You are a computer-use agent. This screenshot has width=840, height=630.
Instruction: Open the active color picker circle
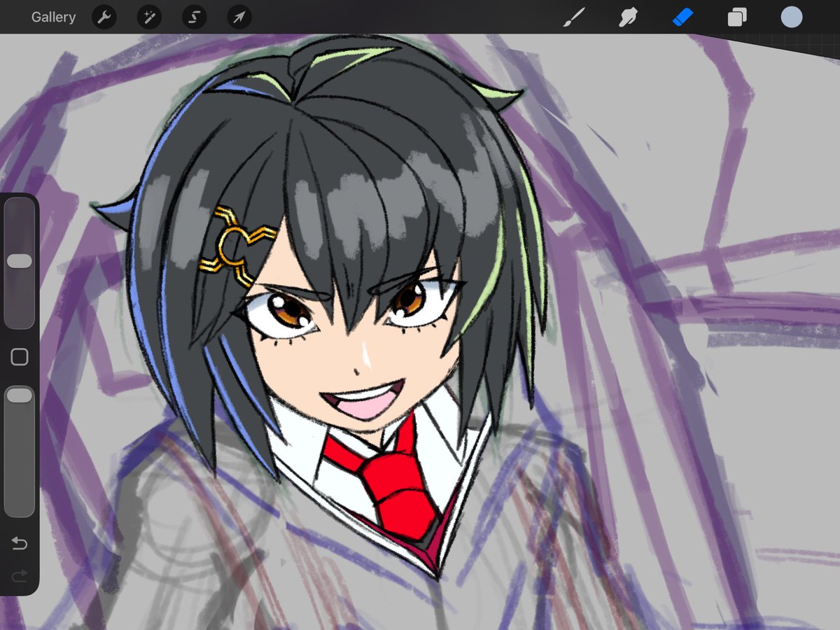tap(791, 17)
